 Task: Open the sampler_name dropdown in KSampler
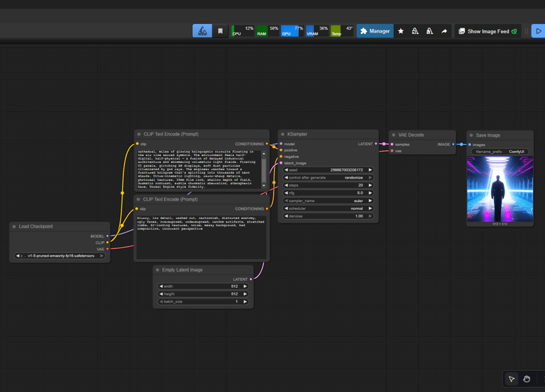(328, 201)
